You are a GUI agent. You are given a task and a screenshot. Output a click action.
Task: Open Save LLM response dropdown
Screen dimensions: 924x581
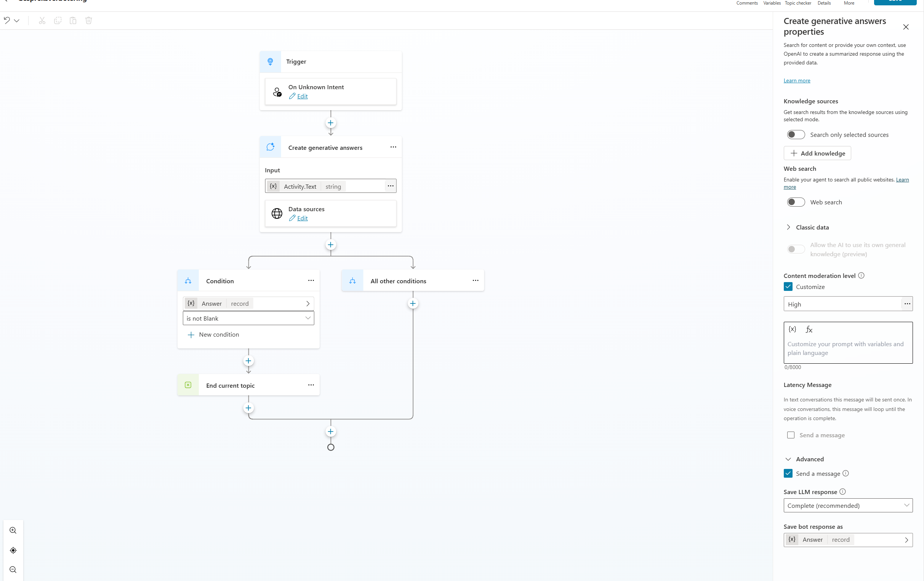848,506
